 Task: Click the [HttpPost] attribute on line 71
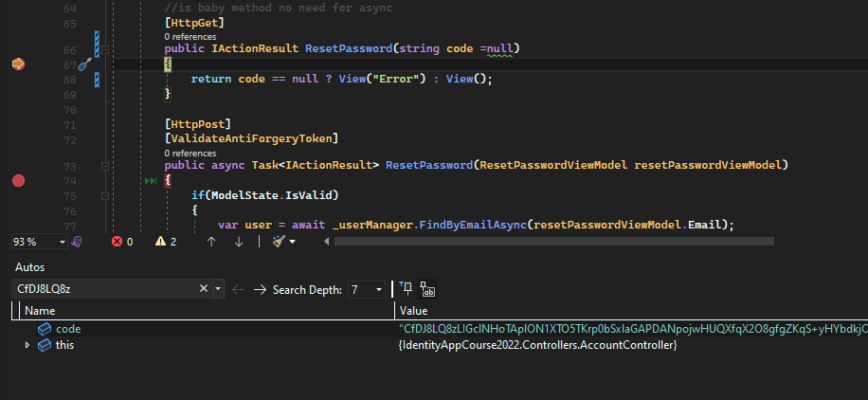(x=198, y=123)
